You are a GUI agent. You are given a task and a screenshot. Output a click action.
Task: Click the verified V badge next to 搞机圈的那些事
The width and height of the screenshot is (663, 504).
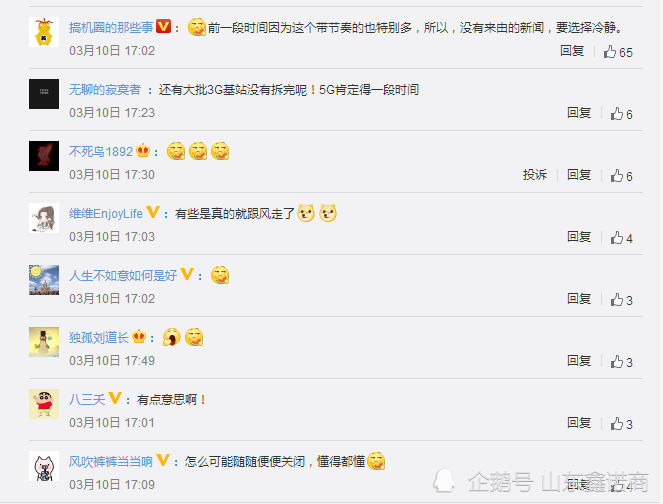[x=164, y=27]
